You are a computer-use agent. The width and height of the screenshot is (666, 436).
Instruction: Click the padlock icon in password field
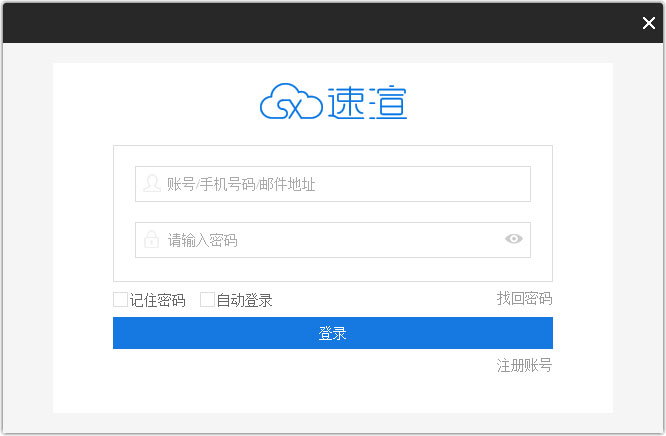[151, 240]
